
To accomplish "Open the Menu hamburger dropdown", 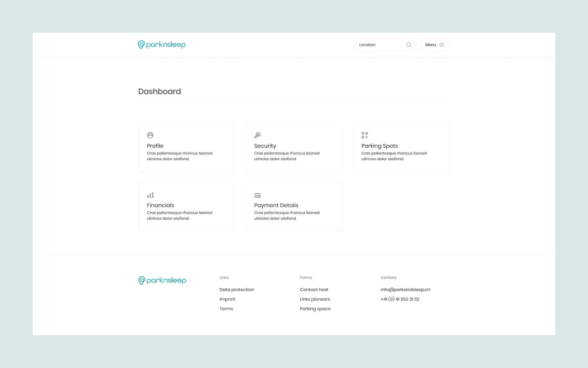I will click(434, 45).
